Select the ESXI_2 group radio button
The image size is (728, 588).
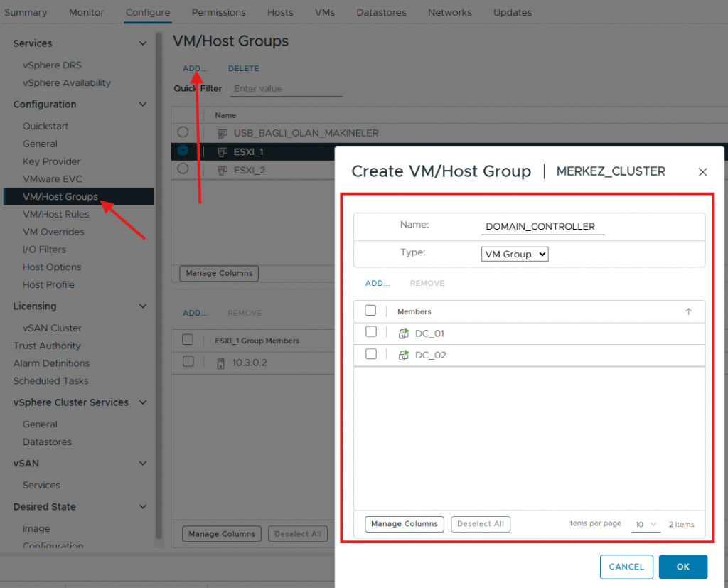tap(183, 169)
